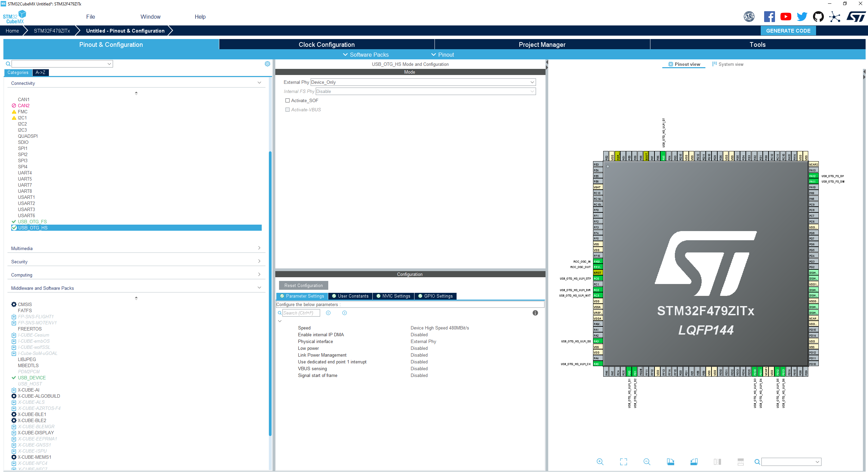The height and width of the screenshot is (473, 868).
Task: Open the Clock Configuration tab
Action: (x=326, y=44)
